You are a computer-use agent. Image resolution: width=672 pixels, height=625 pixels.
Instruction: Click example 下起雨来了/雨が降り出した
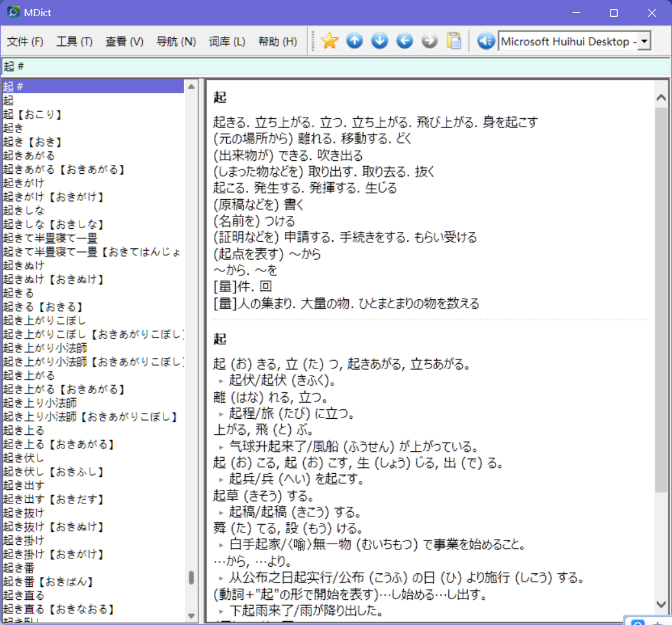pos(306,610)
